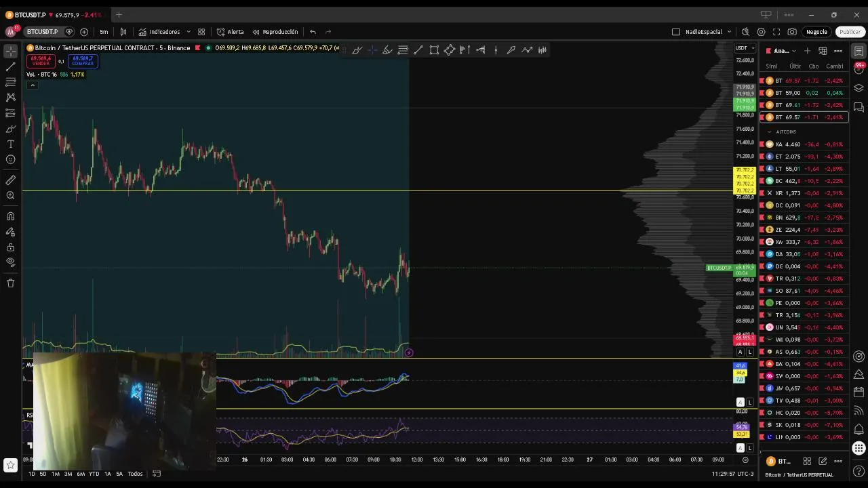Screen dimensions: 868x488
Task: Open alerts icon with 99+ badge
Action: 859,70
